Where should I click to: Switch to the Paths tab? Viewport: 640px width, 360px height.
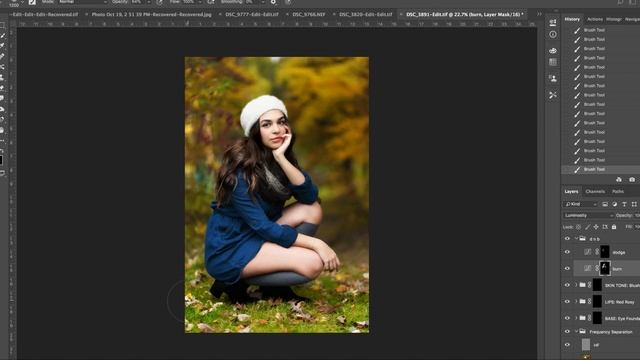click(618, 191)
